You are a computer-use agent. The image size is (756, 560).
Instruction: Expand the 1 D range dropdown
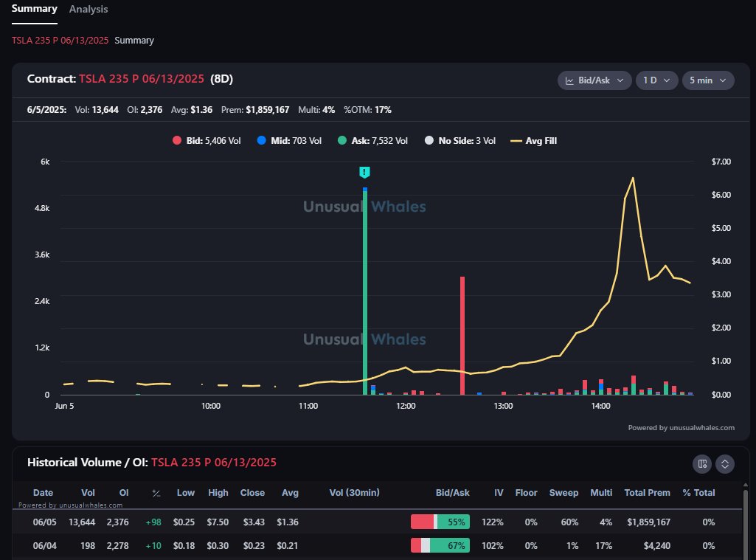[656, 80]
